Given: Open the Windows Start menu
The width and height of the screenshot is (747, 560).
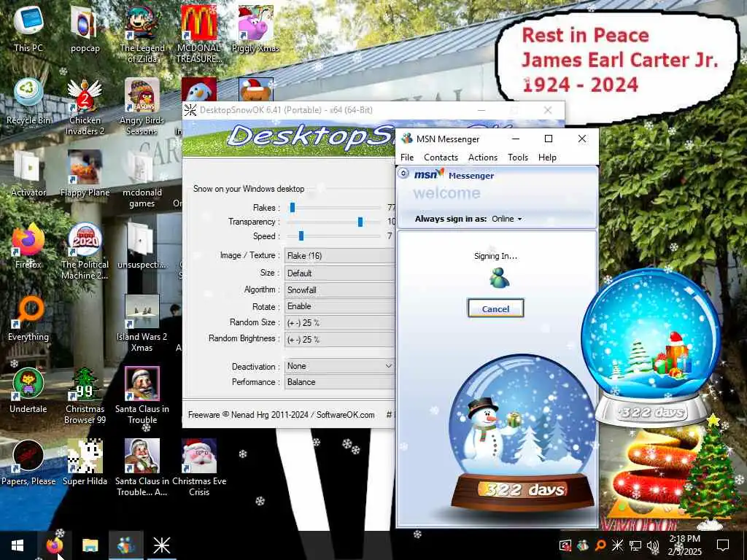Looking at the screenshot, I should pyautogui.click(x=18, y=545).
